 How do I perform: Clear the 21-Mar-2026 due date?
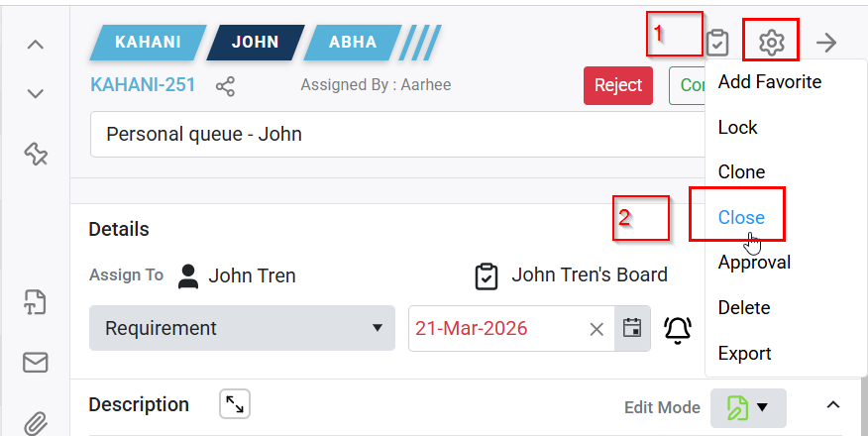pyautogui.click(x=597, y=329)
